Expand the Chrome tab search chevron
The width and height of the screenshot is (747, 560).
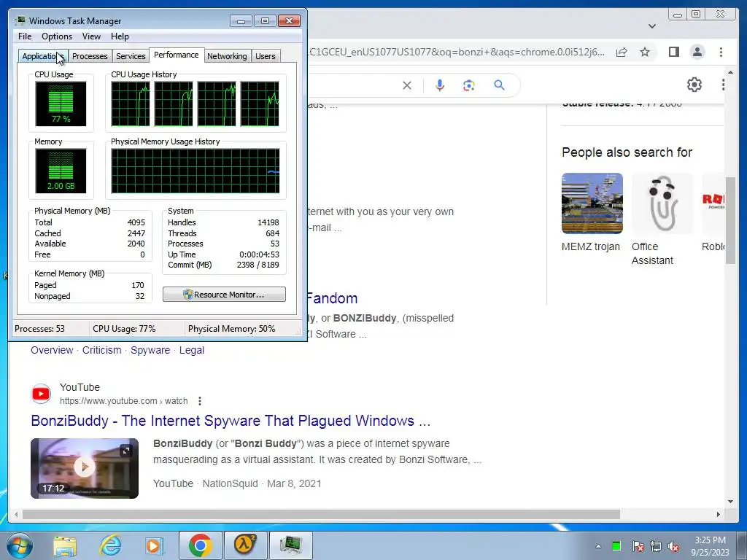[652, 26]
